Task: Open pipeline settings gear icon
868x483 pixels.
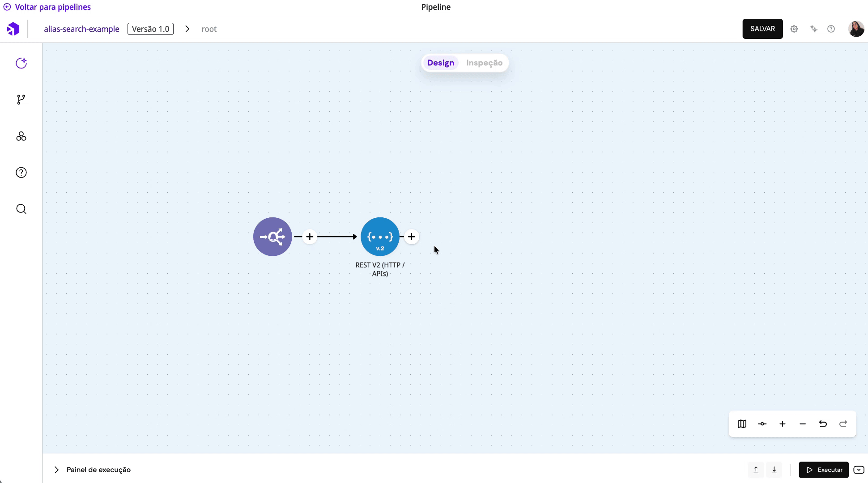Action: click(x=794, y=29)
